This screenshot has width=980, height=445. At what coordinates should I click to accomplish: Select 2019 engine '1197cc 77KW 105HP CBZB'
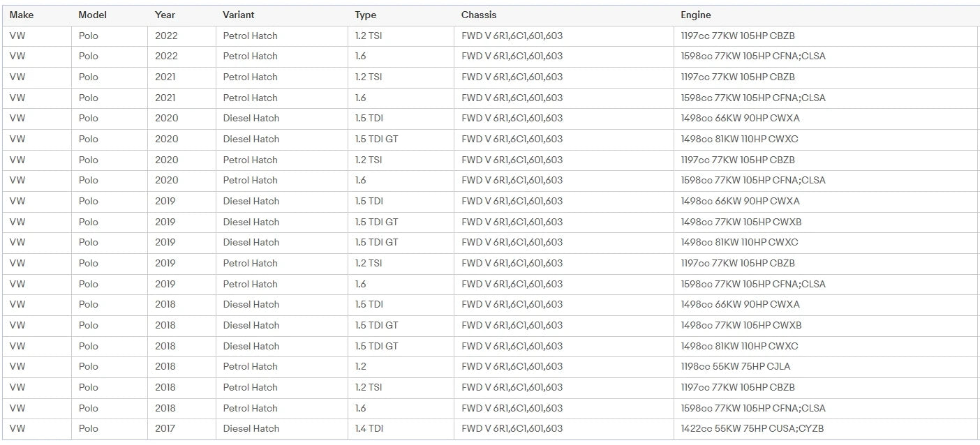tap(738, 263)
